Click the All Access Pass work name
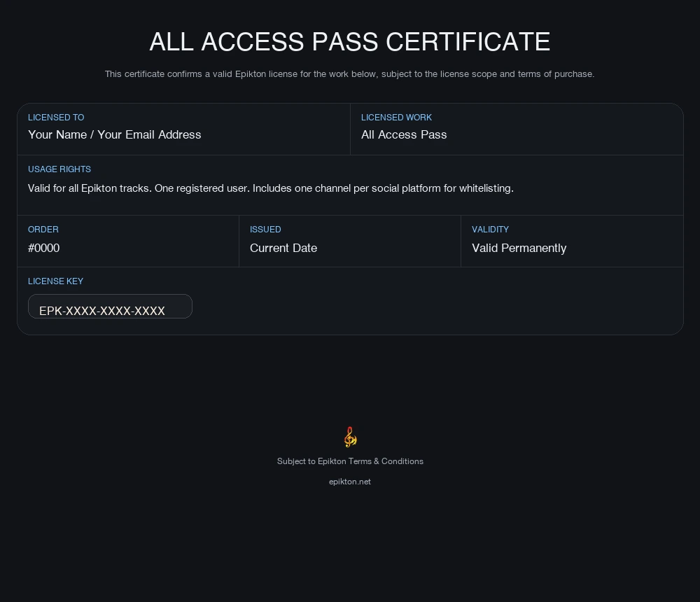This screenshot has height=602, width=700. 404,134
